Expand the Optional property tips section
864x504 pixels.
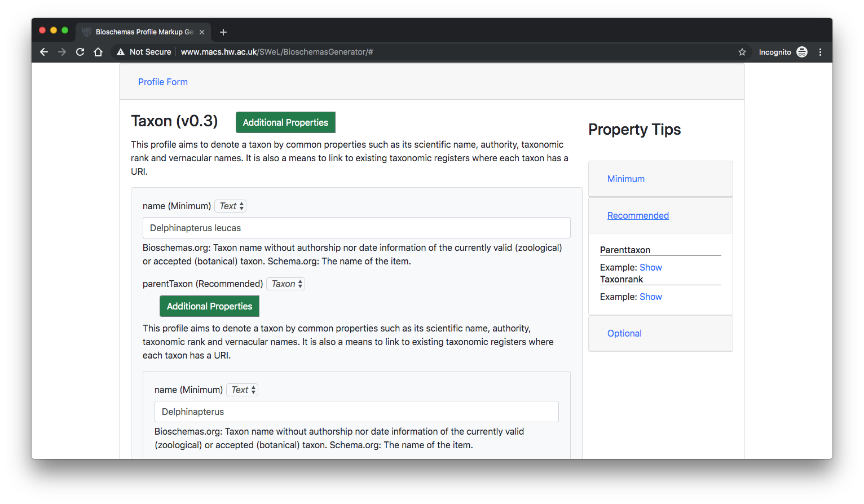624,333
